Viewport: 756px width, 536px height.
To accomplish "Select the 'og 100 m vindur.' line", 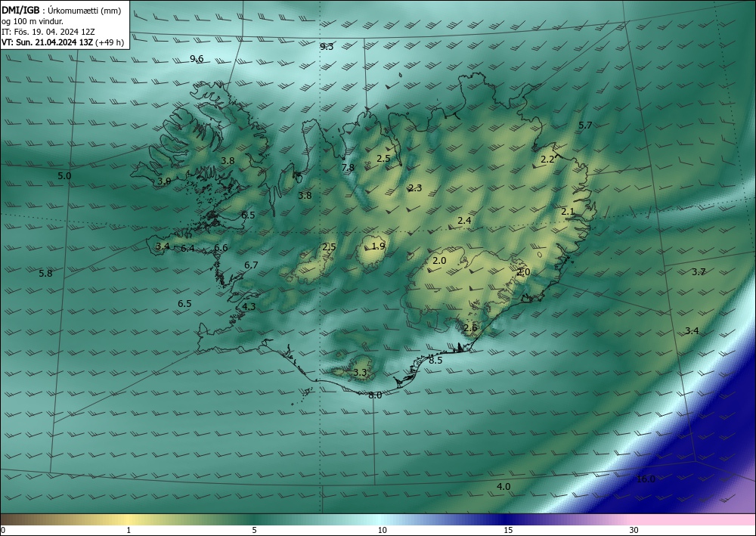I will coord(33,21).
